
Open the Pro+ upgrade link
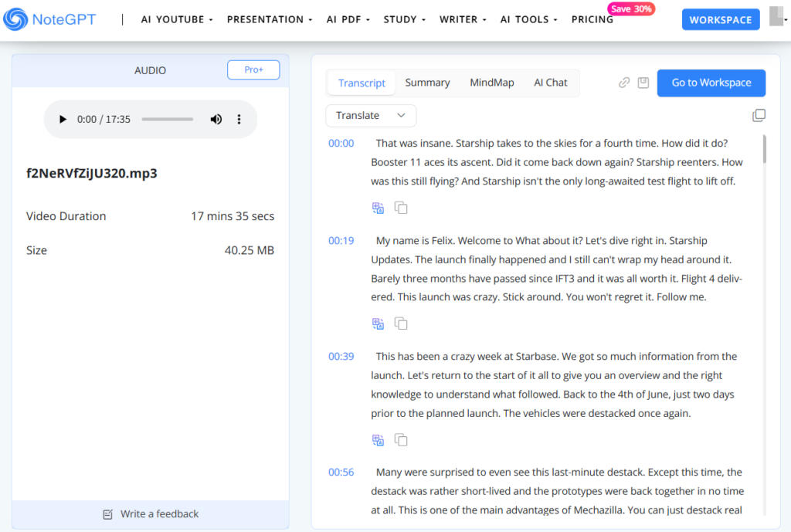pyautogui.click(x=253, y=69)
